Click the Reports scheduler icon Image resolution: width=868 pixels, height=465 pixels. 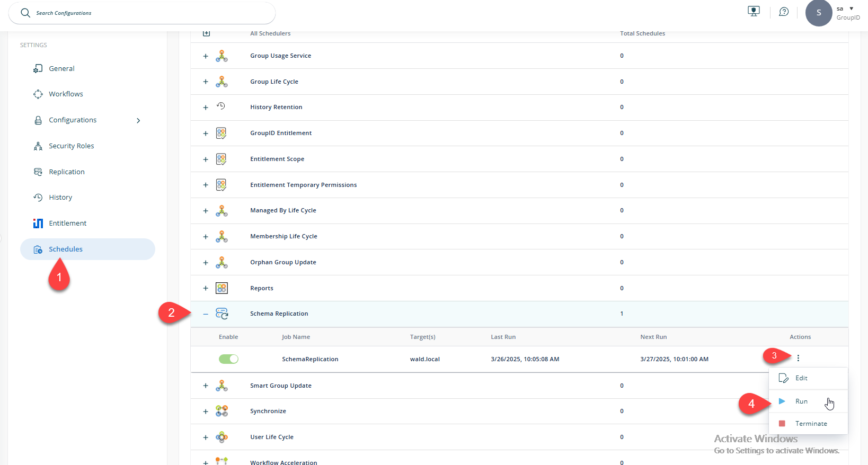(222, 288)
